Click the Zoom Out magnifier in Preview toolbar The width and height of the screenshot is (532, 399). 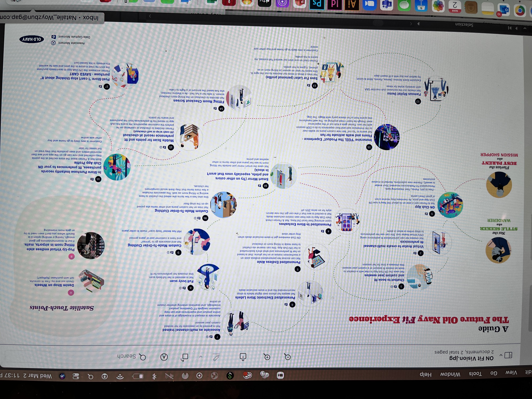click(x=287, y=357)
